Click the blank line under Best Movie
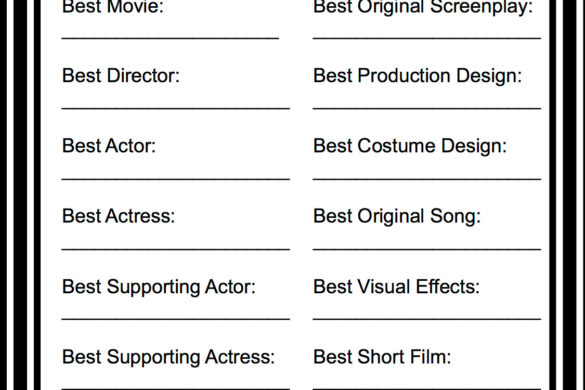The width and height of the screenshot is (585, 390). click(170, 38)
